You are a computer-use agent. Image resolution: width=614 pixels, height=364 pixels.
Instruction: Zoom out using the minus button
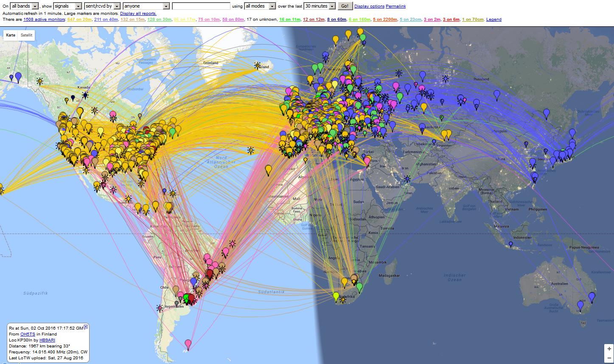[x=609, y=358]
